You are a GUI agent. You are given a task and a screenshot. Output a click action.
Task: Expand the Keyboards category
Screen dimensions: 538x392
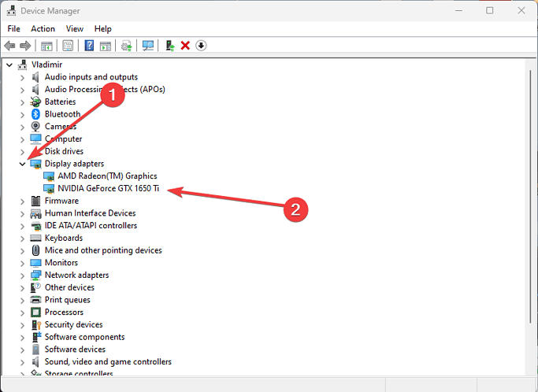21,238
